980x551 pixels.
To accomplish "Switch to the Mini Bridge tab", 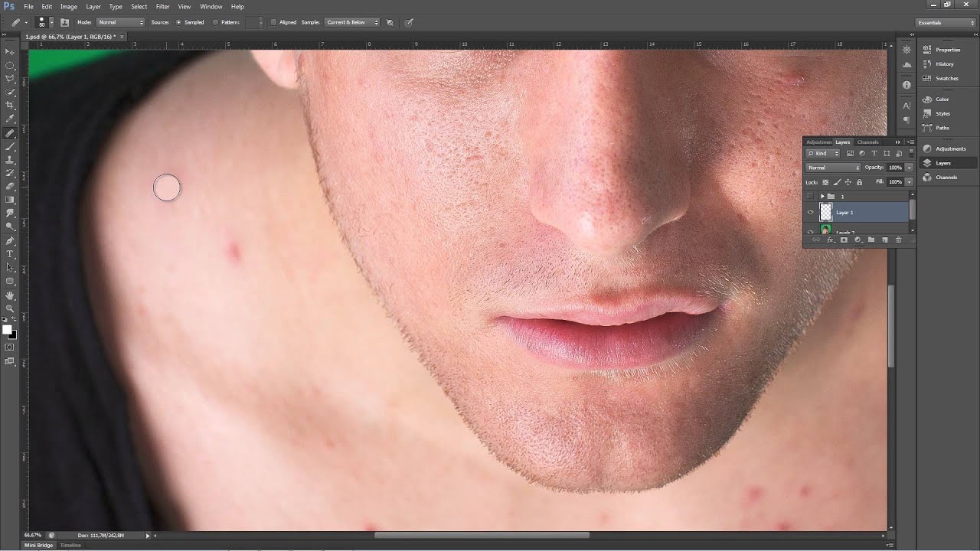I will tap(38, 545).
